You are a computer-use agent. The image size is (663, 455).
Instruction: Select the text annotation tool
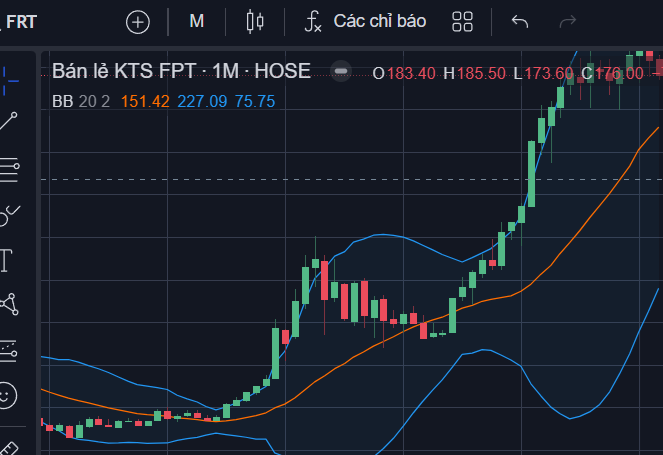(x=6, y=260)
